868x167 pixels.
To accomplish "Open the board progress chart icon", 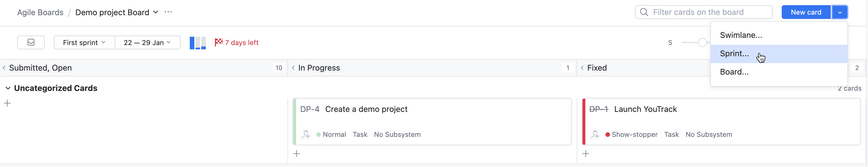I will pyautogui.click(x=198, y=43).
